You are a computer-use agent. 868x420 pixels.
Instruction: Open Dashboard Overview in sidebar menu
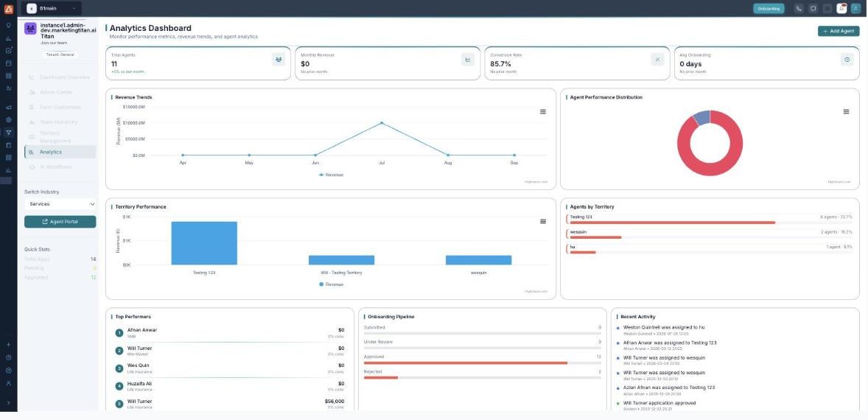tap(60, 77)
